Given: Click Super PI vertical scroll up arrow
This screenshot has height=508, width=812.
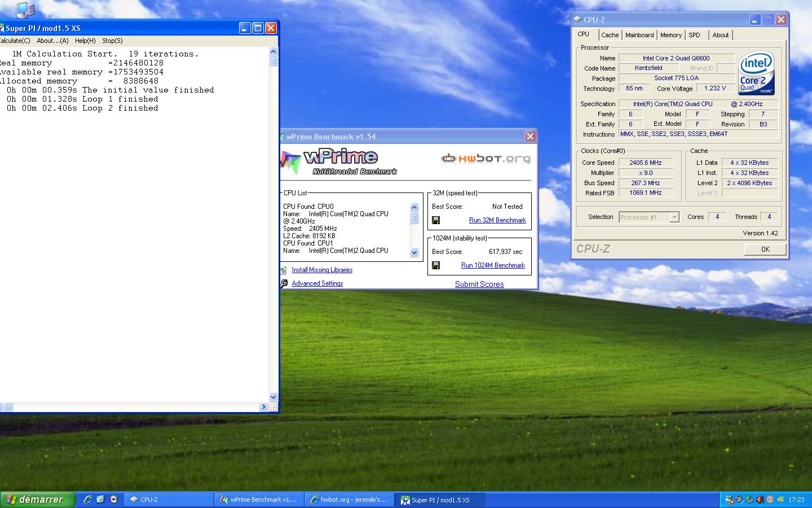Looking at the screenshot, I should point(273,51).
